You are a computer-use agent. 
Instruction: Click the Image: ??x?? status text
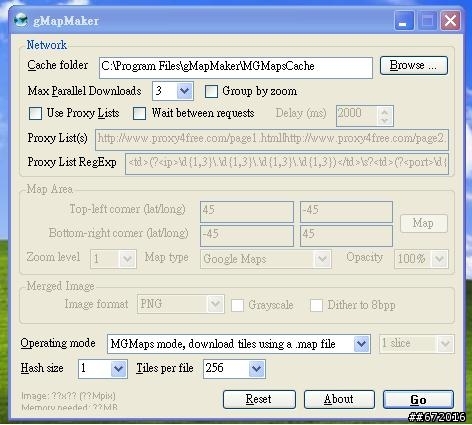click(x=68, y=396)
